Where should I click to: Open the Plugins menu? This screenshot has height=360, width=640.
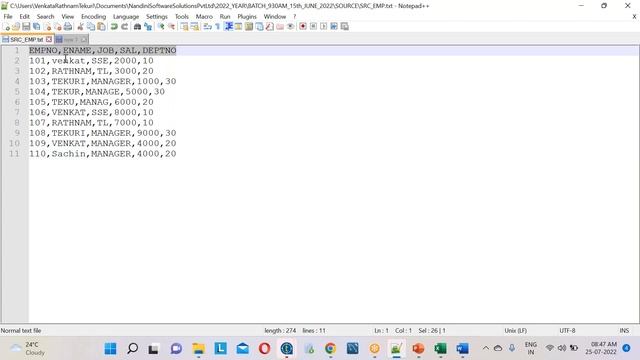[247, 16]
